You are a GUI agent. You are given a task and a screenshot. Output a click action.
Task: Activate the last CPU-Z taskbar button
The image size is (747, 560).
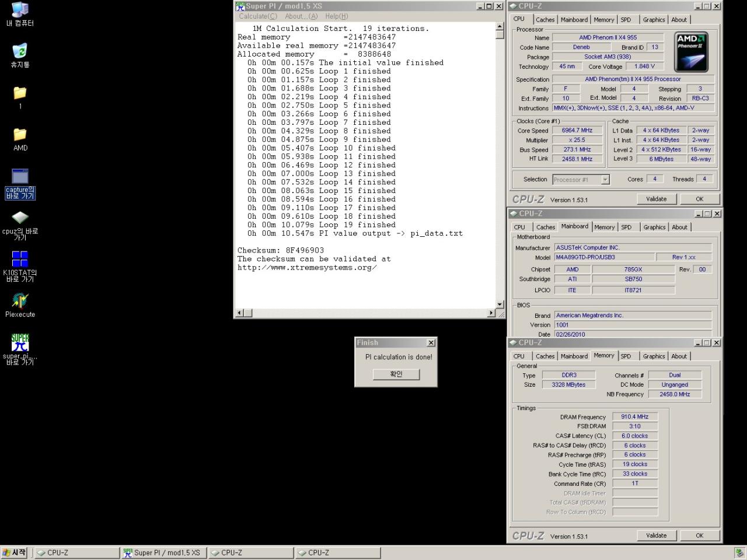(x=338, y=552)
